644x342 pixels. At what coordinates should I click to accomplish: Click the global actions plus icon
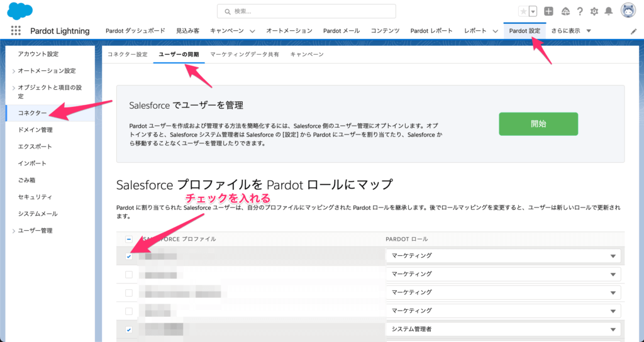click(x=548, y=11)
